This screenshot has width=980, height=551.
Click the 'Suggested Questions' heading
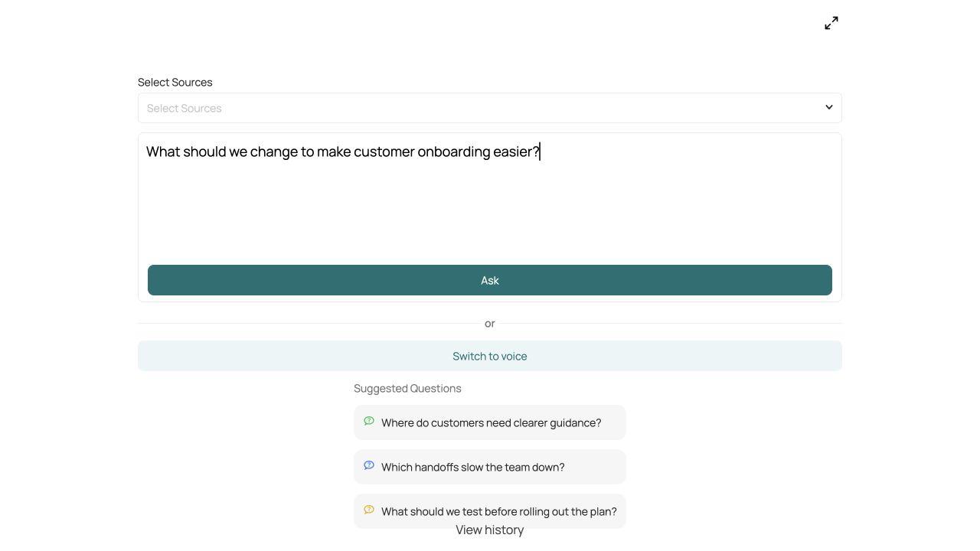tap(407, 388)
